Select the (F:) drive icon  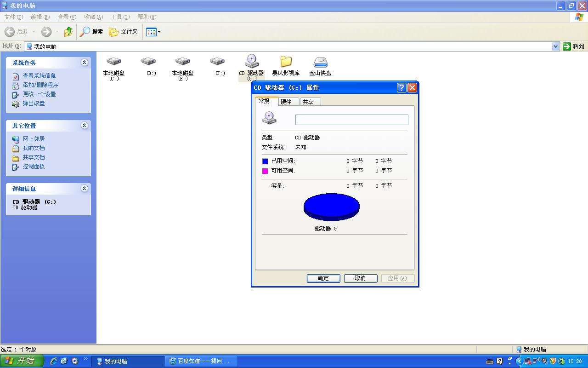(x=217, y=61)
